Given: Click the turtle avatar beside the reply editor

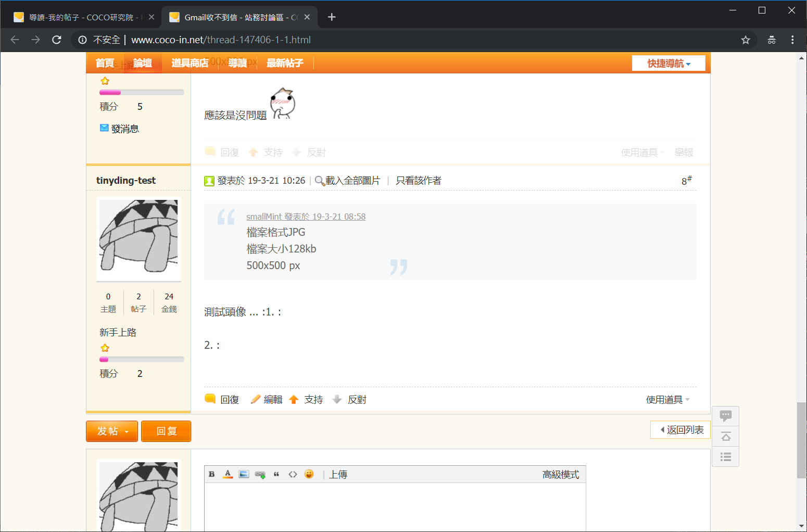Looking at the screenshot, I should click(x=138, y=496).
